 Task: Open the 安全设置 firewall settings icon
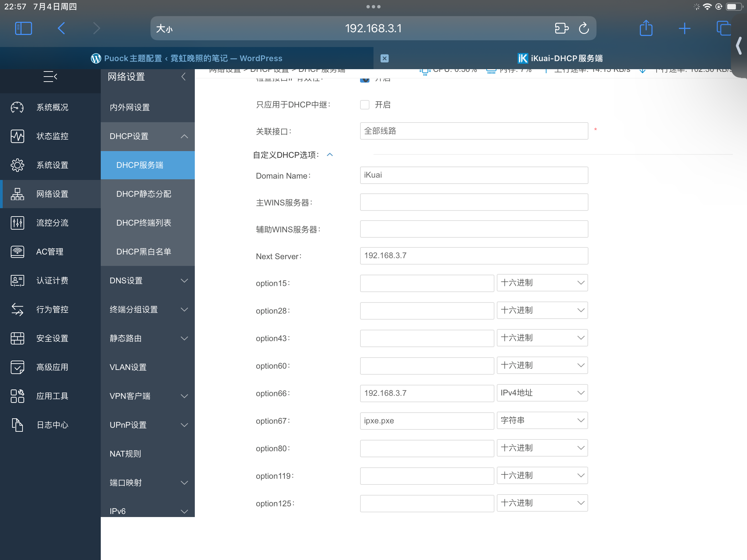pyautogui.click(x=17, y=338)
